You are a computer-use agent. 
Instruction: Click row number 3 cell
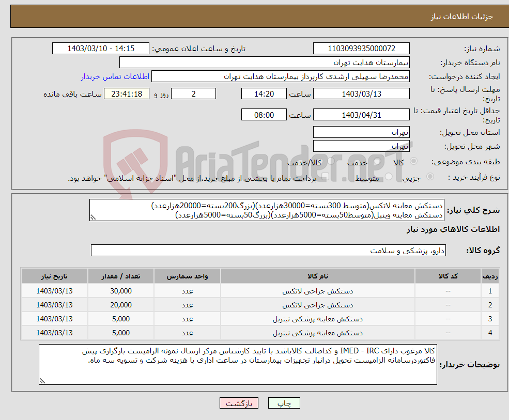490,319
